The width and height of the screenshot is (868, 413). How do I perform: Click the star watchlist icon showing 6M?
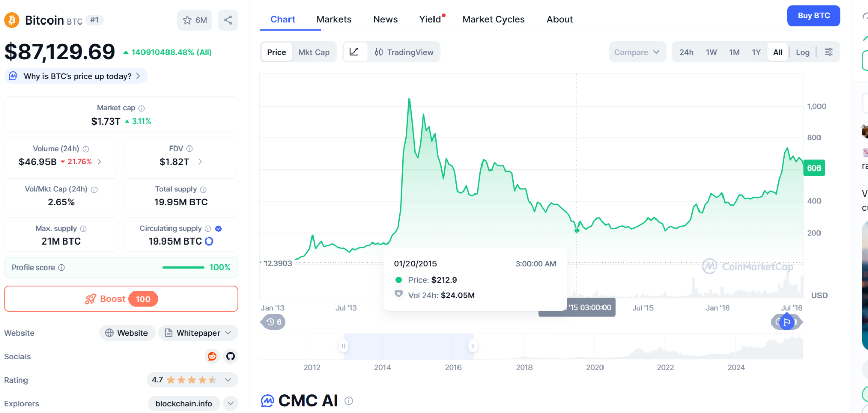(195, 20)
